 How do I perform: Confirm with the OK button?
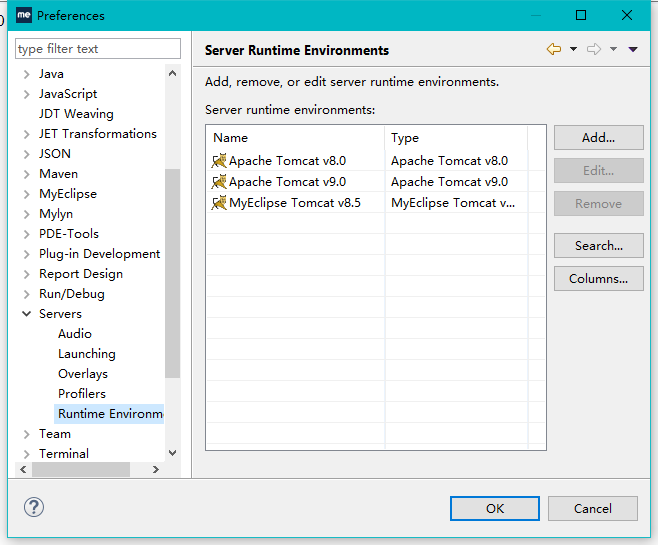(x=495, y=508)
